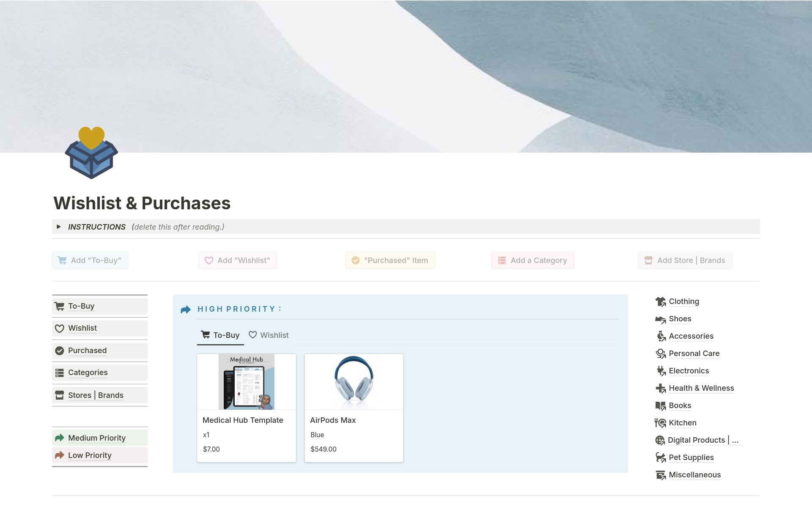Click the shopping cart icon beside To-Buy
Viewport: 812px width, 507px height.
coord(60,306)
